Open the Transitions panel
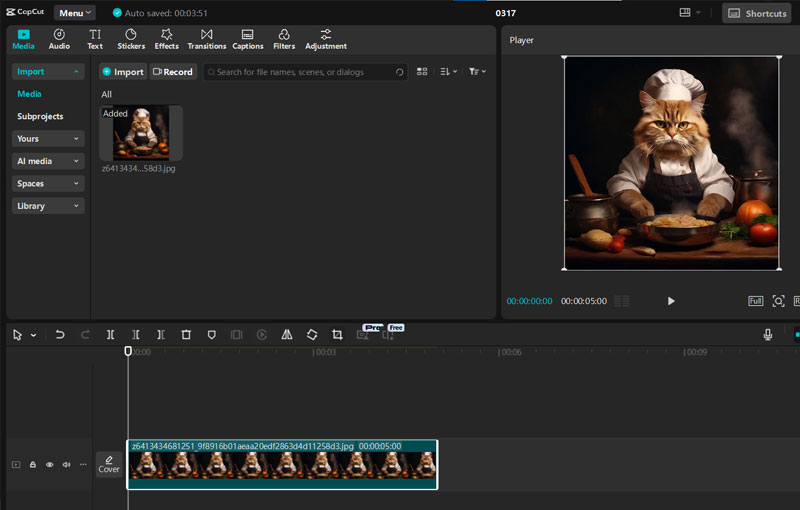Image resolution: width=800 pixels, height=510 pixels. (207, 39)
